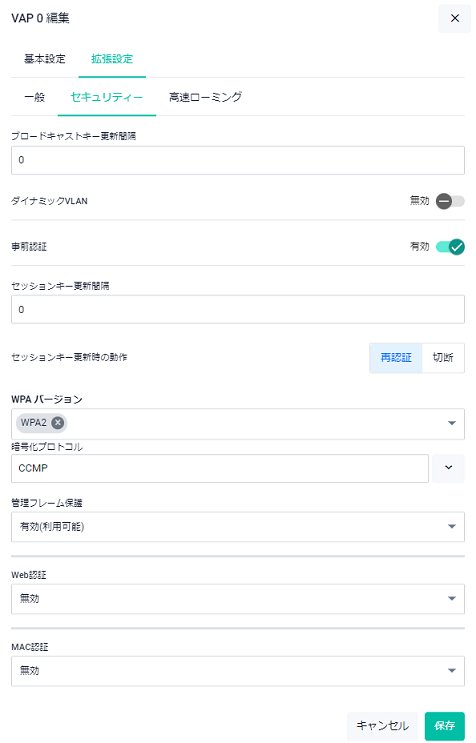The width and height of the screenshot is (476, 743).
Task: Focus the ブロードキャストキー更新間隔 input field
Action: pyautogui.click(x=238, y=160)
